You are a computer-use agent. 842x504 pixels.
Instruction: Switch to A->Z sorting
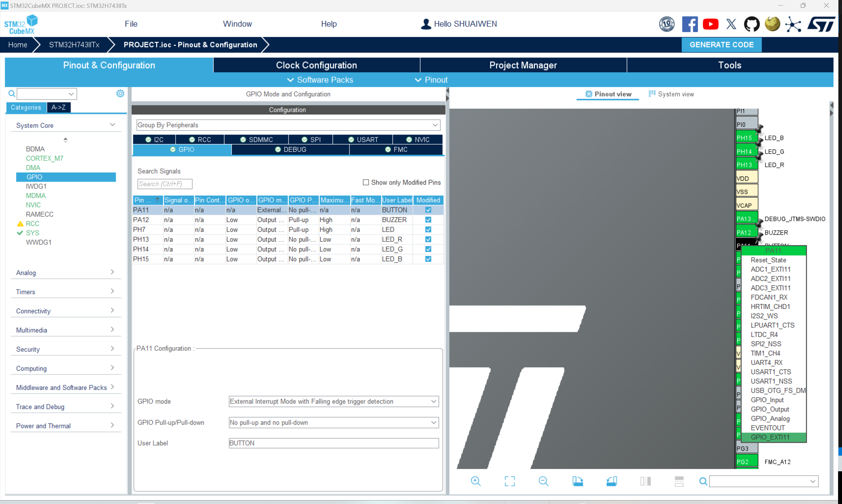point(58,107)
